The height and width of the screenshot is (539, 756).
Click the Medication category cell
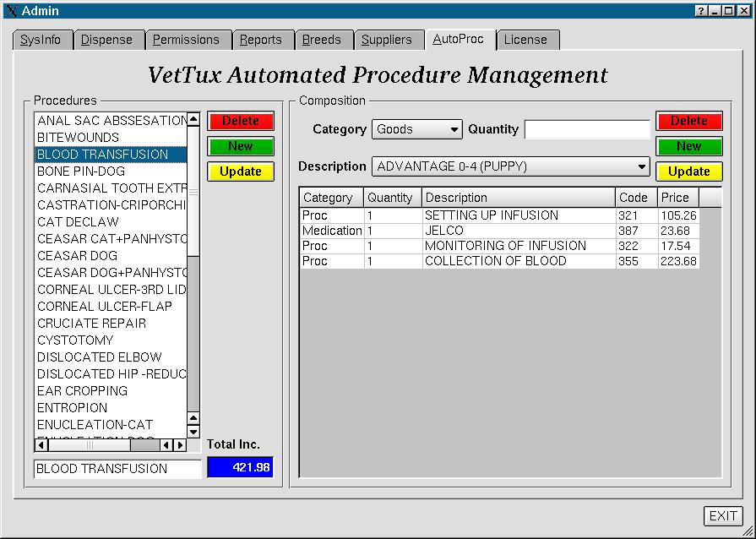click(x=332, y=231)
